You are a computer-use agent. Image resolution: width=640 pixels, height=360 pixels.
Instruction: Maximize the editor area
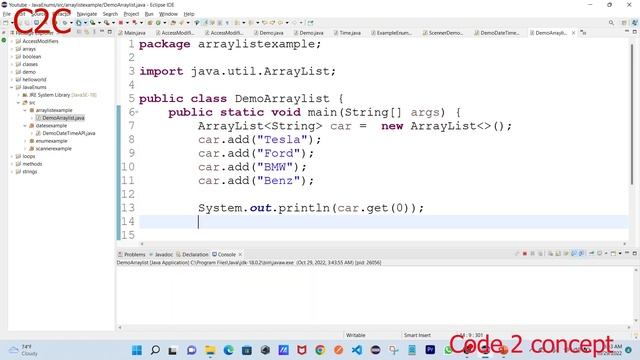click(635, 32)
